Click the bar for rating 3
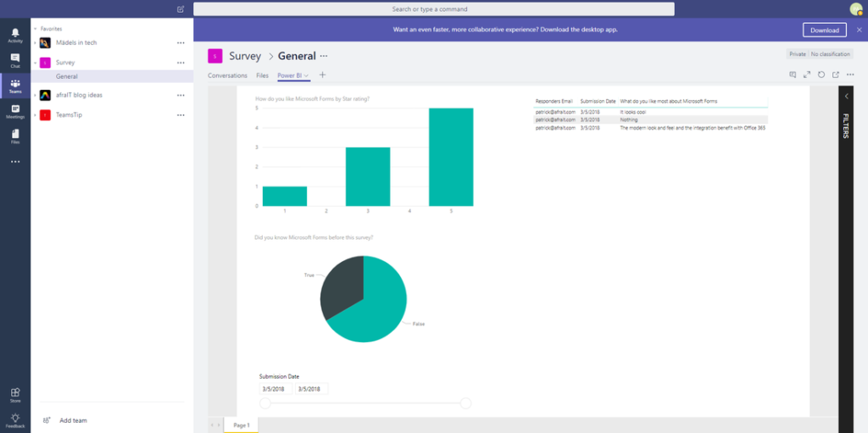The image size is (868, 433). (x=368, y=176)
